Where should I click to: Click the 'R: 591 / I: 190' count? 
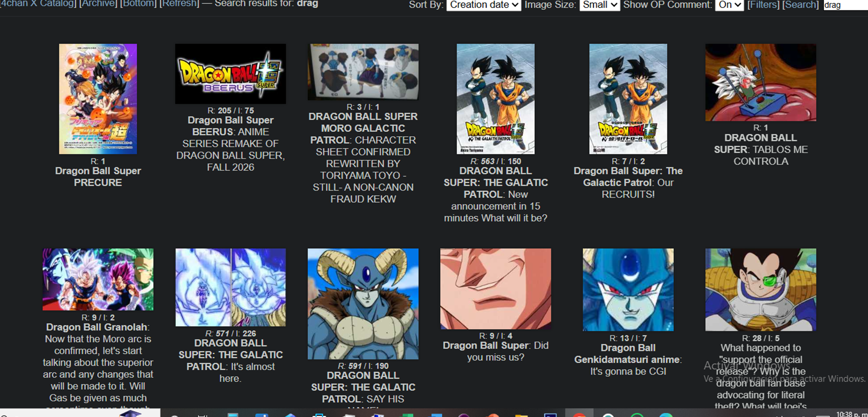pyautogui.click(x=363, y=366)
